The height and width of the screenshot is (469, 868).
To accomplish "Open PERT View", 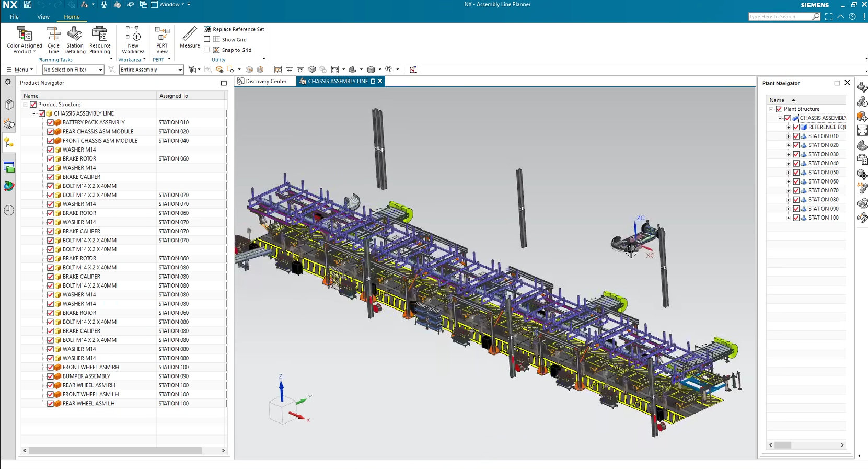I will pos(162,40).
